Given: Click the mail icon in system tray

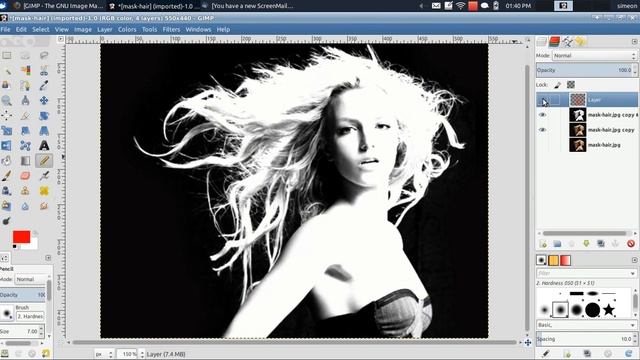Looking at the screenshot, I should [x=436, y=6].
